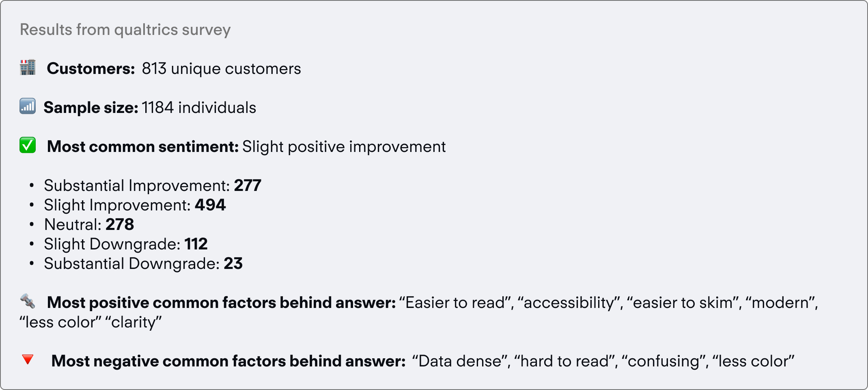Click the Neutral count 278
The width and height of the screenshot is (868, 390).
coord(120,225)
